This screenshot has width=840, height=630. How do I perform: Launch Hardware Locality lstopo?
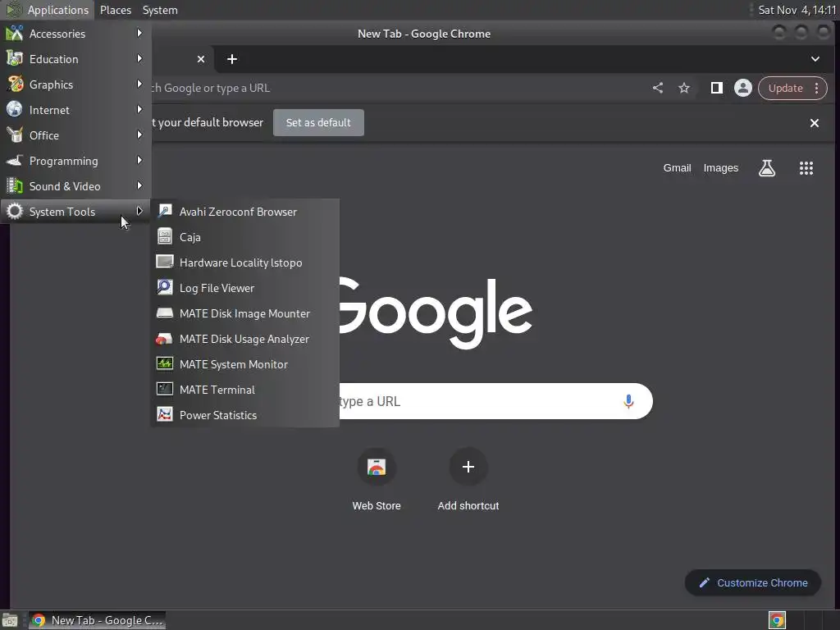click(244, 262)
